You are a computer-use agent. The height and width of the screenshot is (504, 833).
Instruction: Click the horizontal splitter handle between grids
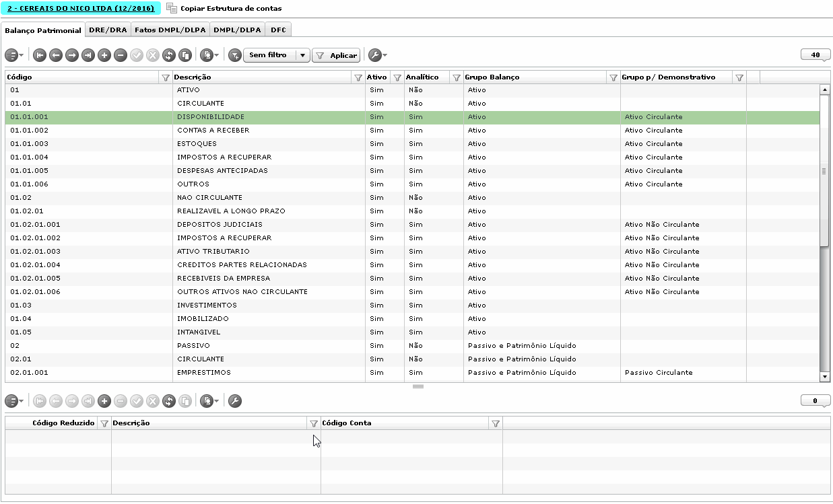[418, 386]
